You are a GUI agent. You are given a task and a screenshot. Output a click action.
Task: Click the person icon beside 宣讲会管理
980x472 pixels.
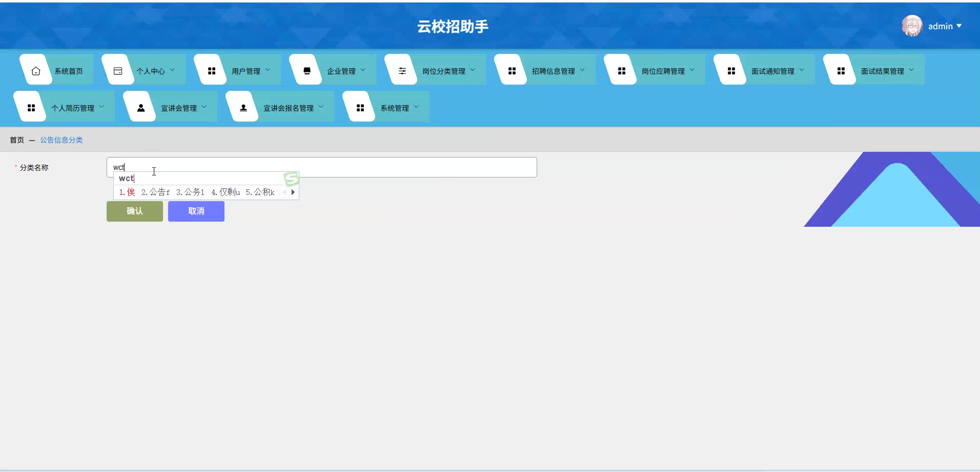141,108
